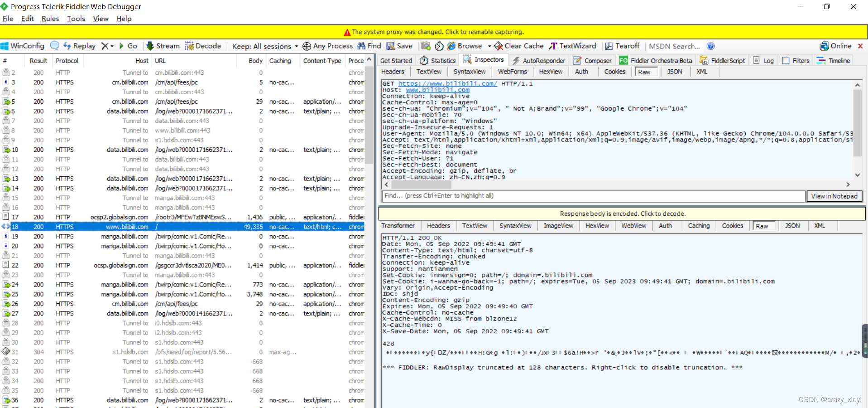Viewport: 868px width, 408px height.
Task: Open the Log tab
Action: [x=764, y=60]
